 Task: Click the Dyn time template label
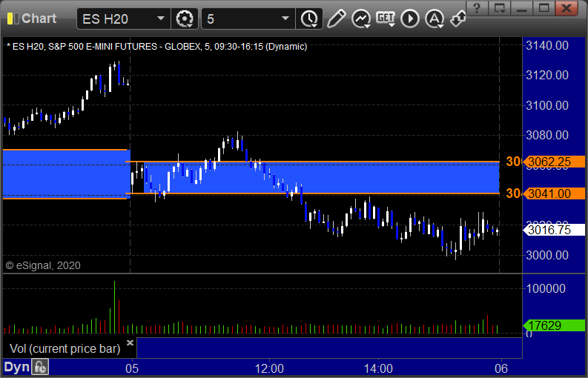[x=17, y=367]
